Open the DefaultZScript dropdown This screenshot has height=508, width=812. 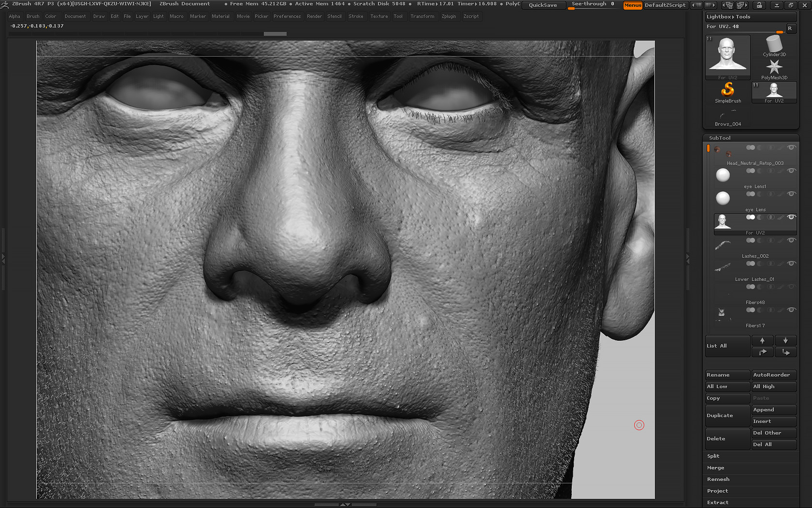coord(666,5)
